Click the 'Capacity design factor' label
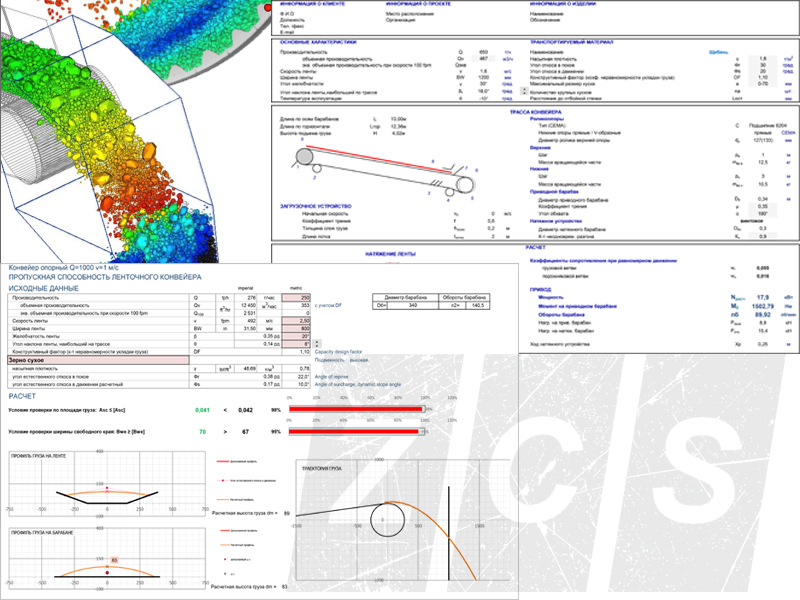800x600 pixels. click(346, 353)
